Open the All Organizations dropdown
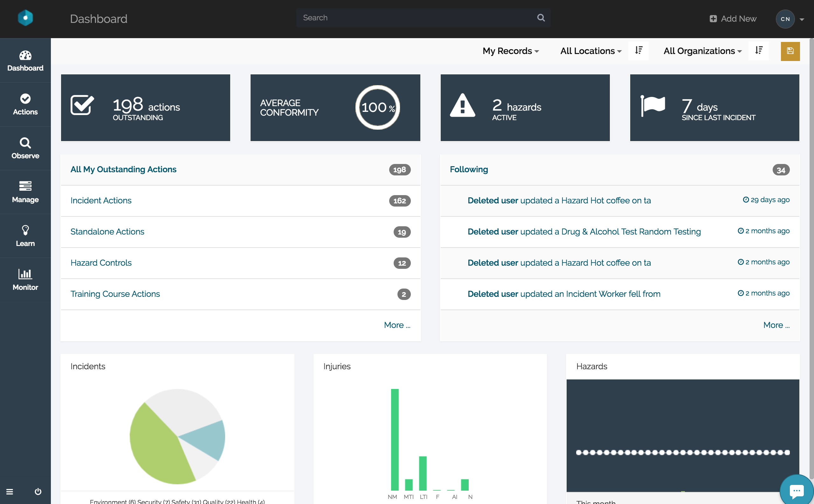This screenshot has width=814, height=504. [x=702, y=51]
